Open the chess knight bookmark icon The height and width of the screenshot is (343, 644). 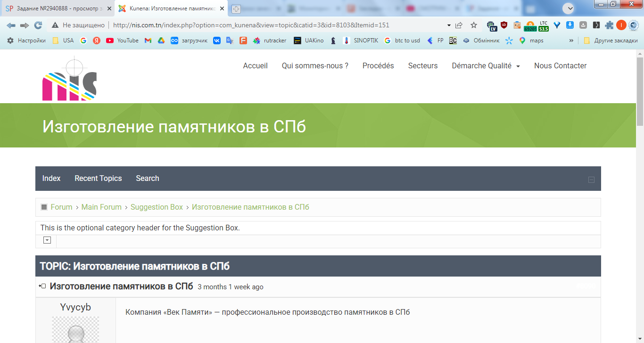[x=333, y=41]
